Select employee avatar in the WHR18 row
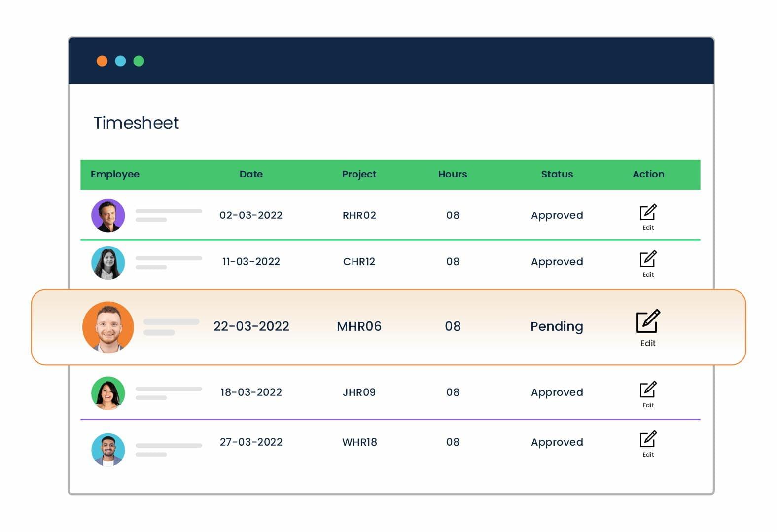 (108, 450)
